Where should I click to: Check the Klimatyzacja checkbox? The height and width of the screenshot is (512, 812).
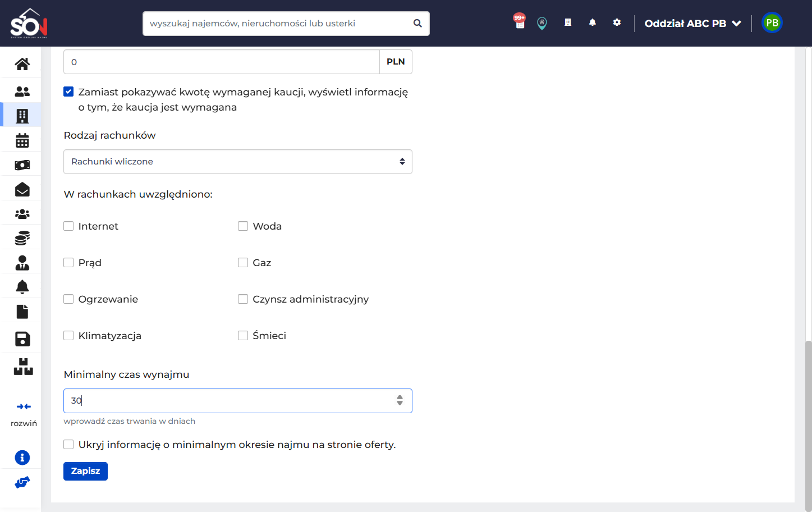coord(68,336)
